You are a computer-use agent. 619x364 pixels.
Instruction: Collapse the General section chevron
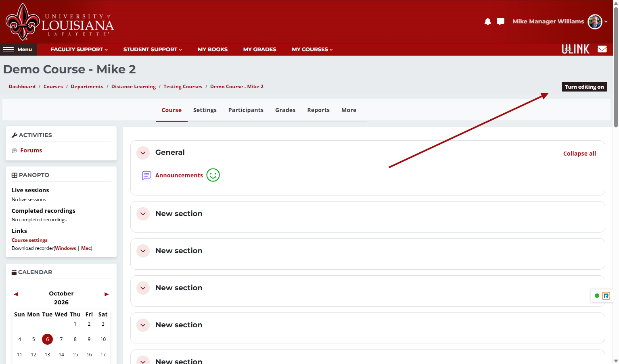click(x=143, y=153)
